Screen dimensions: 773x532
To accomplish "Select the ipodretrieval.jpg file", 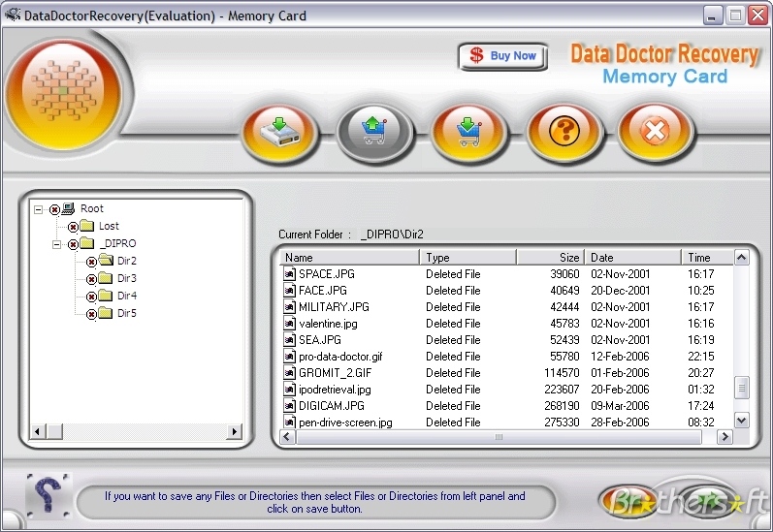I will [335, 390].
